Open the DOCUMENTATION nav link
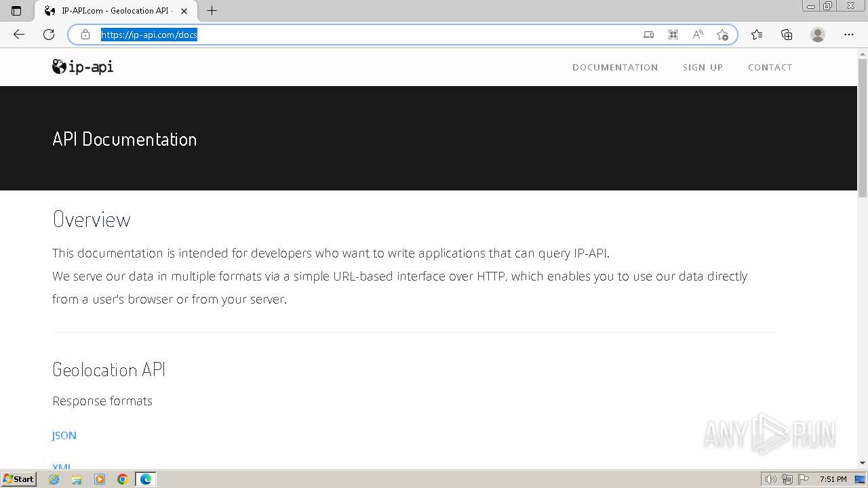Viewport: 868px width, 488px height. pos(615,67)
